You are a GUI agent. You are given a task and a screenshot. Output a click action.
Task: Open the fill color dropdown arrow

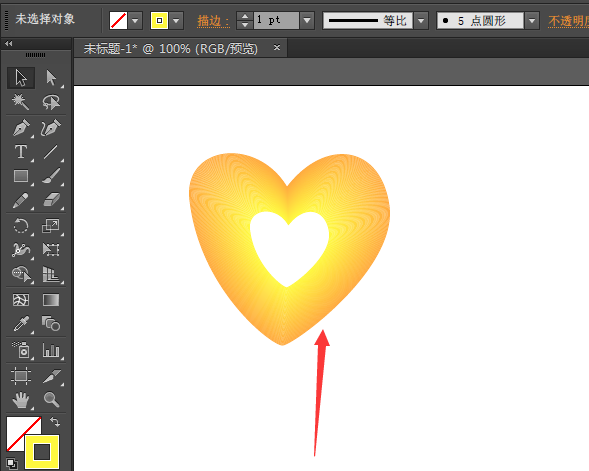click(x=136, y=21)
